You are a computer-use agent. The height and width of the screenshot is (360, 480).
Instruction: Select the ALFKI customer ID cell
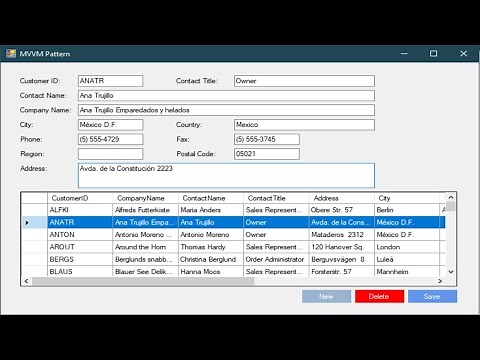click(x=80, y=210)
